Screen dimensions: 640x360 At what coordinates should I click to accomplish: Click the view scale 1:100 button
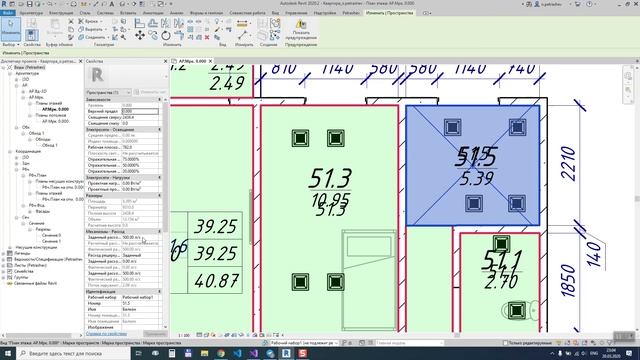(x=184, y=336)
